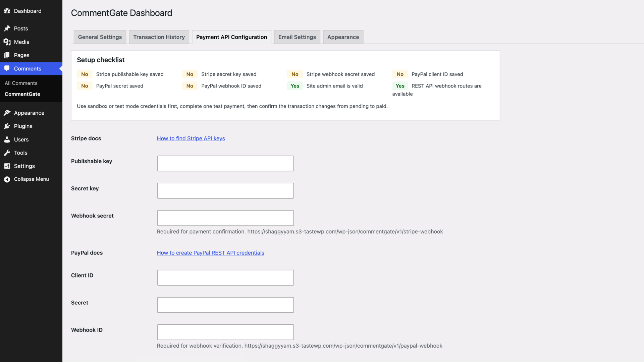Viewport: 644px width, 362px height.
Task: Switch to the General Settings tab
Action: (x=100, y=37)
